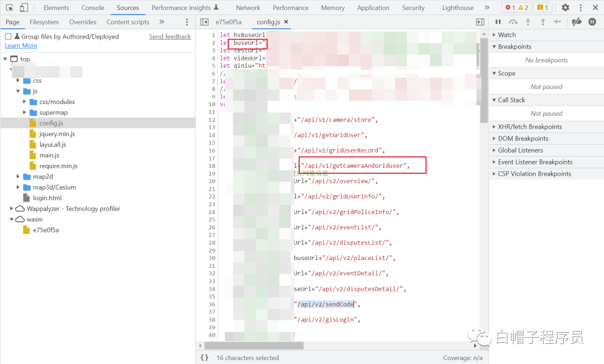Click Step out of current function
This screenshot has height=364, width=604.
(x=542, y=22)
